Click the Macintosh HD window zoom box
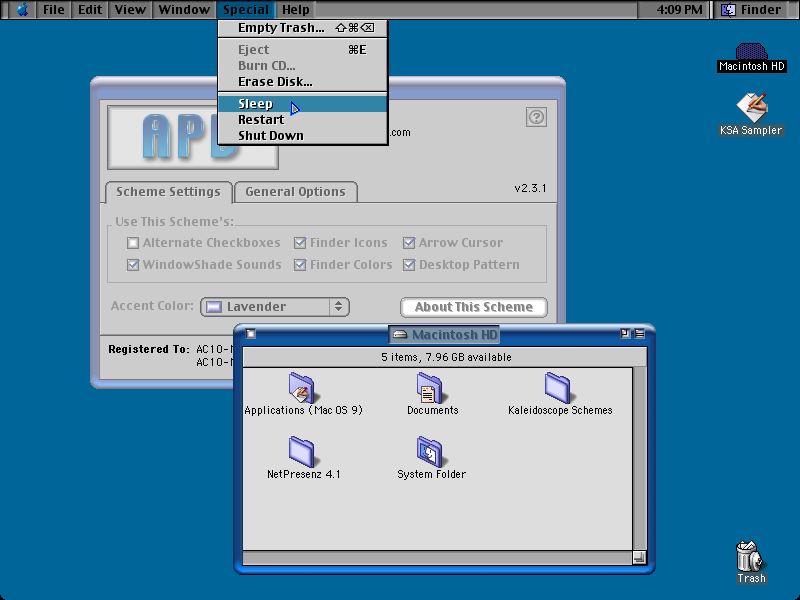Viewport: 800px width, 600px height. pos(625,334)
